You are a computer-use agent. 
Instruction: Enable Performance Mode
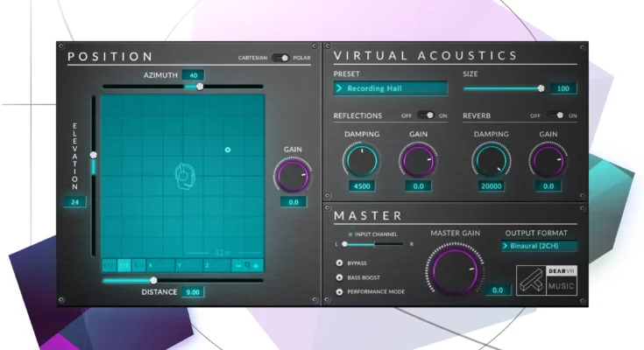(339, 290)
